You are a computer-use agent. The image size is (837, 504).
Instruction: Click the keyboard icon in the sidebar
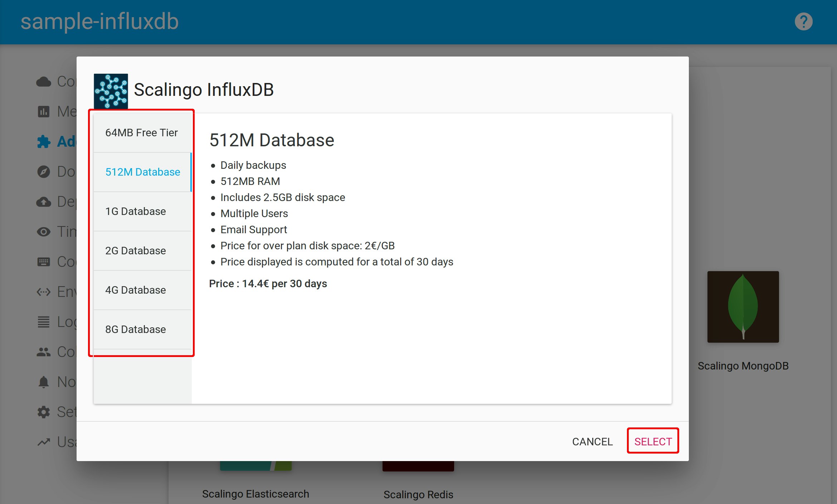44,262
